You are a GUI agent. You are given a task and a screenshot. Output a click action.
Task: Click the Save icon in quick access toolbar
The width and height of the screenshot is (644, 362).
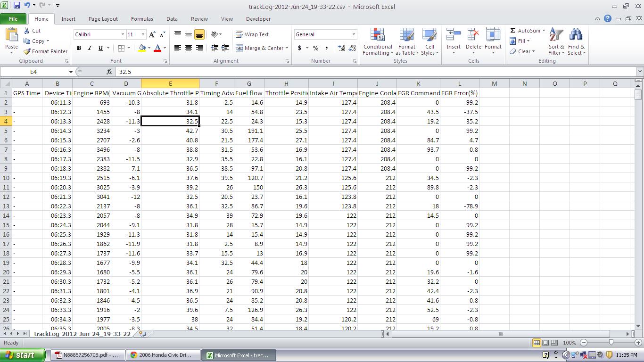tap(17, 6)
